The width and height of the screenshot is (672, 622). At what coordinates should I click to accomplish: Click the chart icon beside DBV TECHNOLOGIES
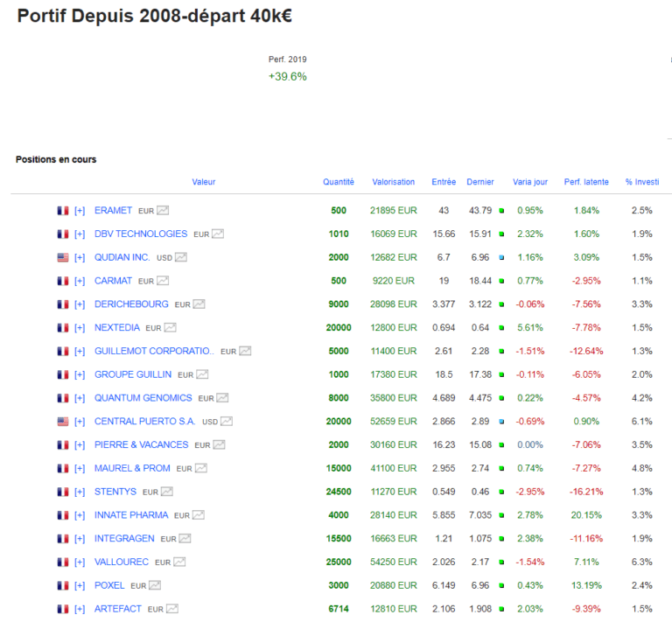point(218,234)
